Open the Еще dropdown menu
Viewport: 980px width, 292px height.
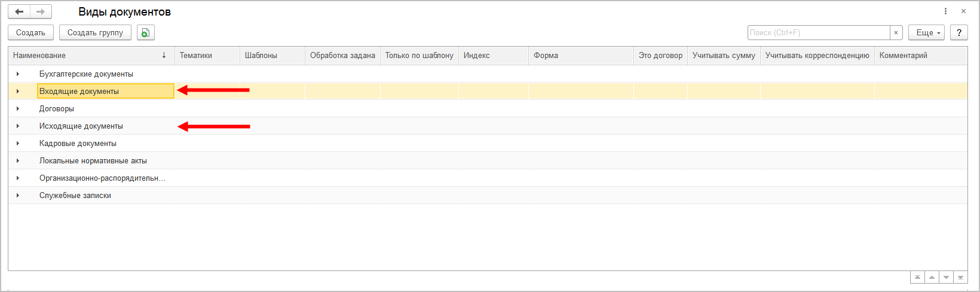pyautogui.click(x=926, y=33)
